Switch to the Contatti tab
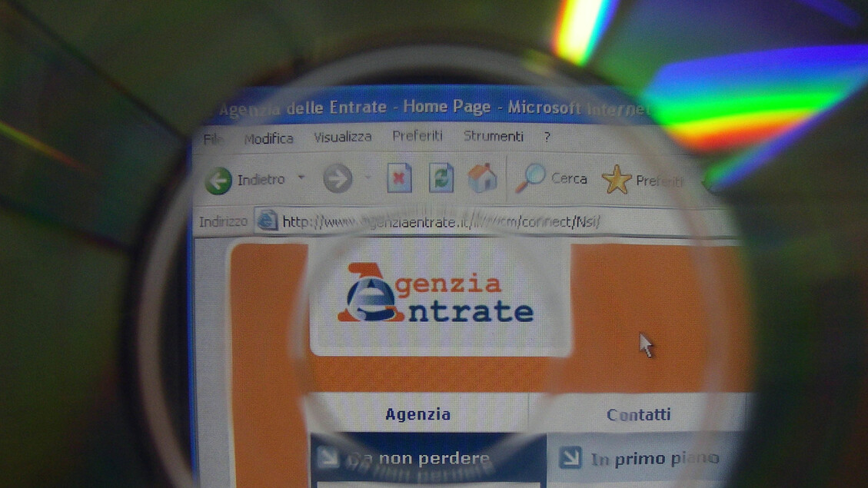Image resolution: width=868 pixels, height=488 pixels. [x=638, y=414]
